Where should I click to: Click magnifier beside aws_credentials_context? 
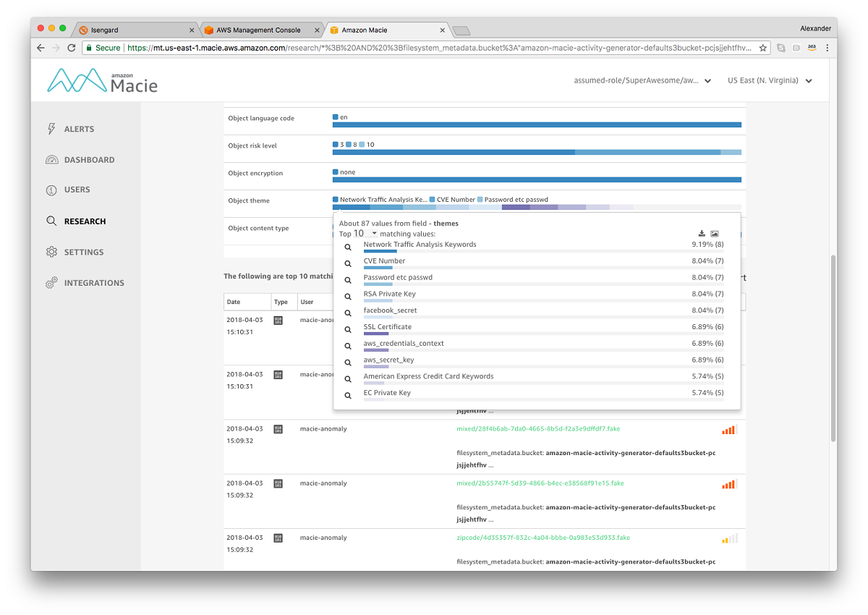click(348, 347)
